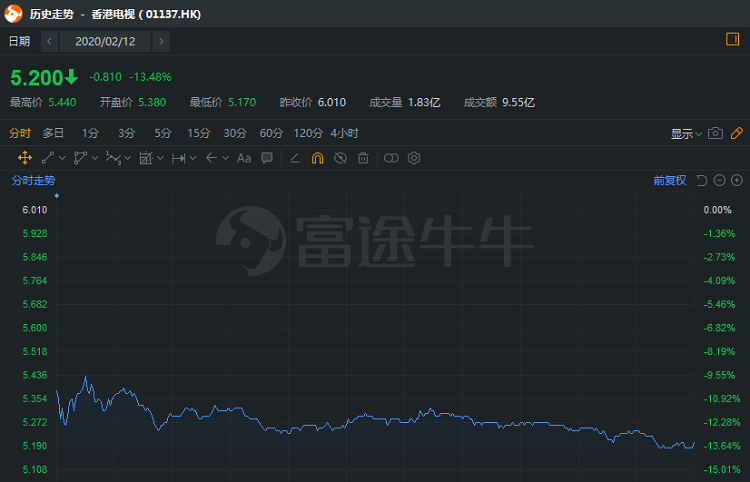Switch to 4小时 interval tab

[x=344, y=133]
